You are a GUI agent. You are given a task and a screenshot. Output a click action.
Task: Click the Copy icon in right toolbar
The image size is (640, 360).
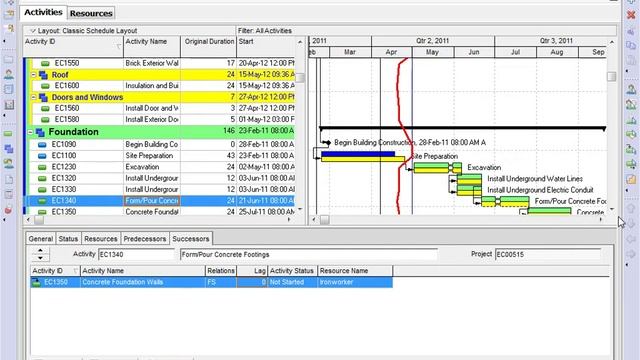pos(631,46)
